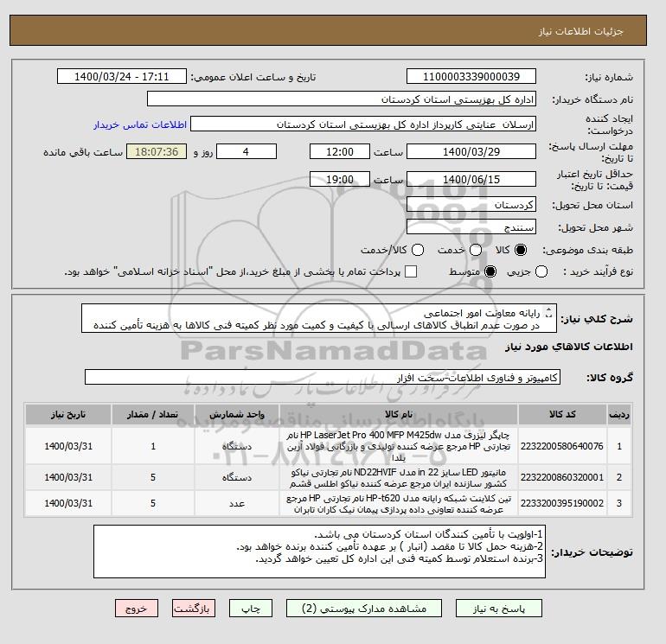
Task: Click the تعداد / مقدار column header
Action: 153,414
